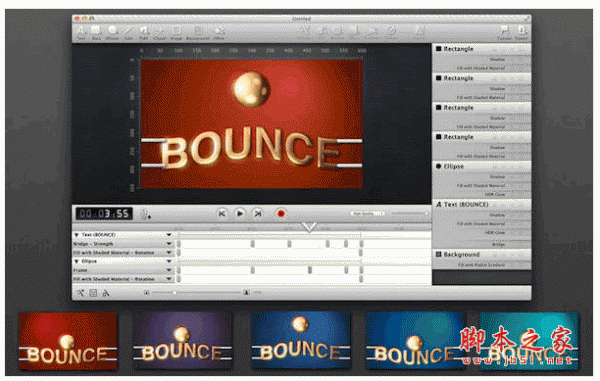This screenshot has width=600, height=381.
Task: Select the Text (BOUNCE) layer in layers panel
Action: click(482, 204)
